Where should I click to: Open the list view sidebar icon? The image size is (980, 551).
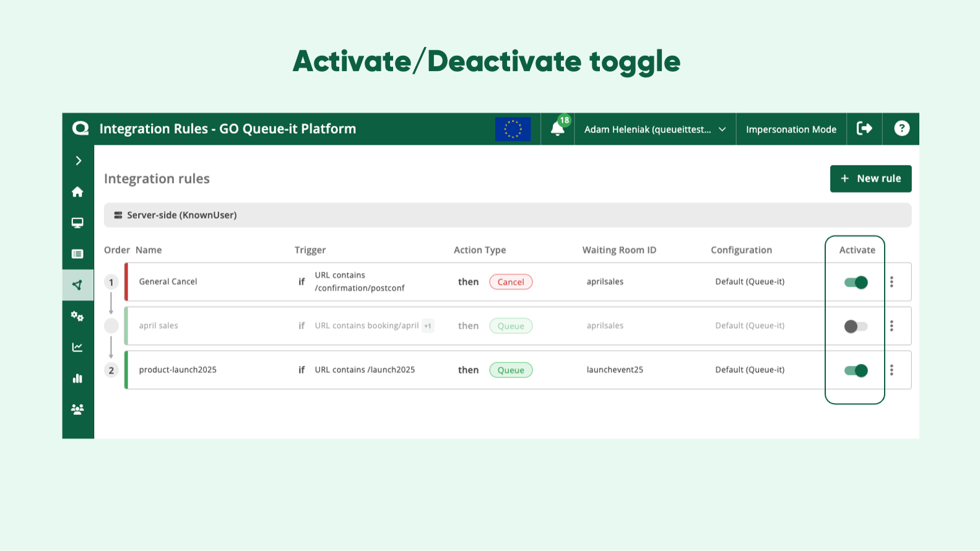coord(77,254)
